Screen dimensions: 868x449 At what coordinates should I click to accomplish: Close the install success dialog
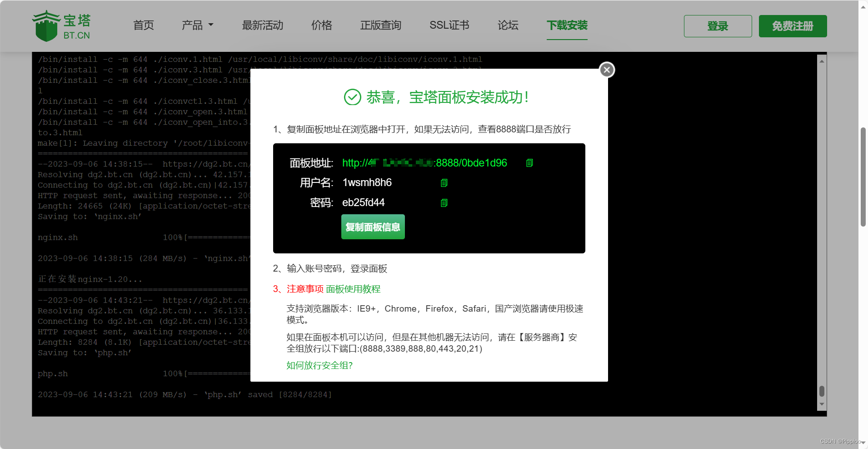[x=607, y=70]
